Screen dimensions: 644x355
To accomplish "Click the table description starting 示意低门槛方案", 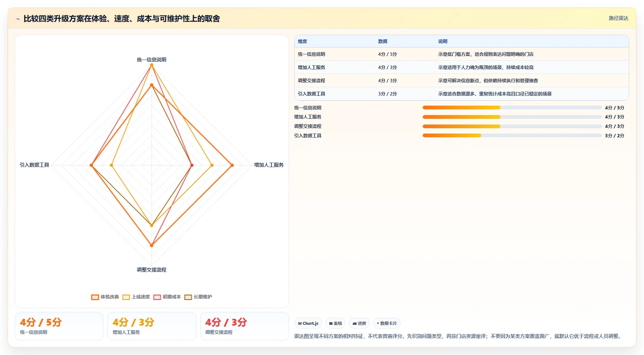I will point(486,54).
